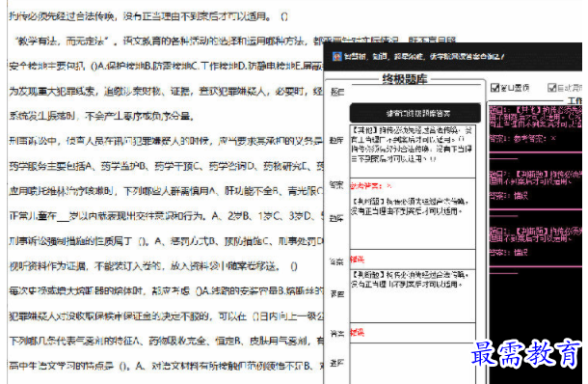Click the document line 应用喷托维林治疗咳嗽时
This screenshot has width=588, height=384.
click(x=166, y=191)
